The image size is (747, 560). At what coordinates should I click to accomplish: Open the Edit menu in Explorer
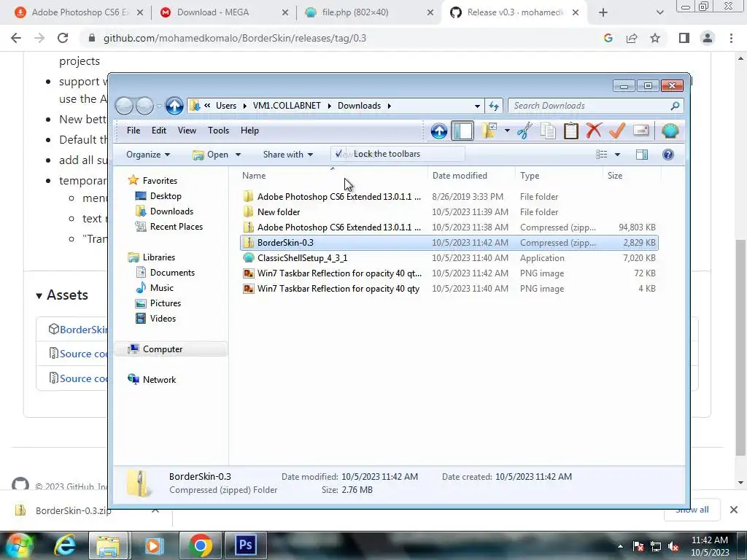(x=158, y=131)
